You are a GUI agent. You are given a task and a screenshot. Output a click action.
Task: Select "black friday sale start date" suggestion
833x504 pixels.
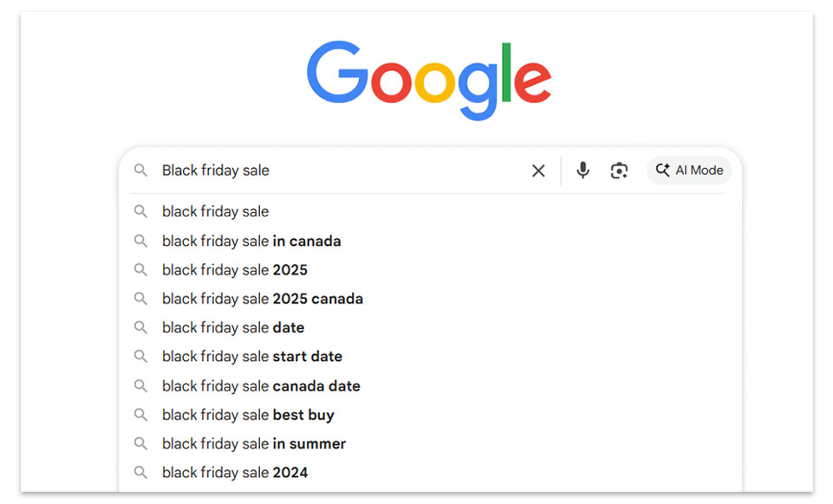[x=252, y=356]
